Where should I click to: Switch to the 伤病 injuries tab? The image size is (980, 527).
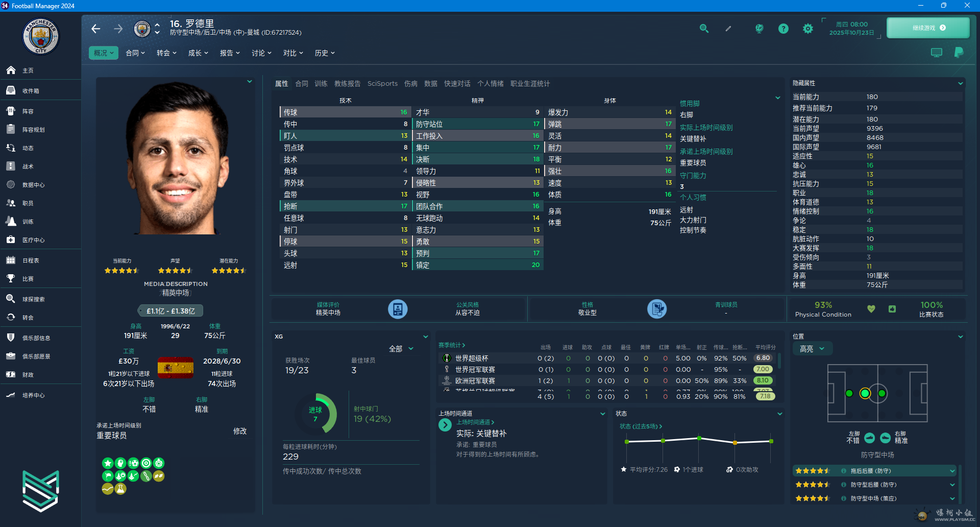point(411,84)
